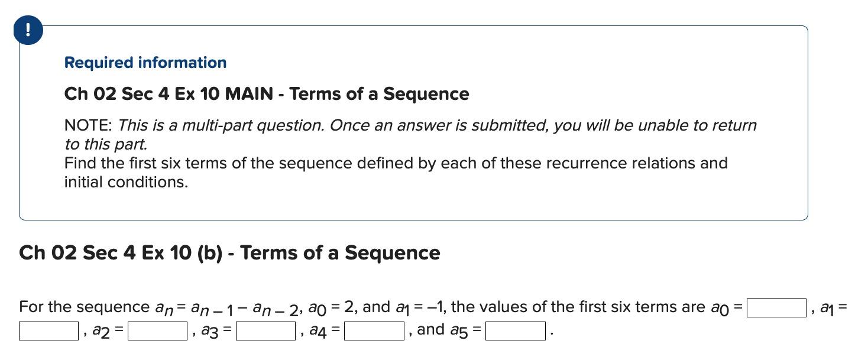Select the a3 input field
The width and height of the screenshot is (868, 357).
[x=265, y=330]
